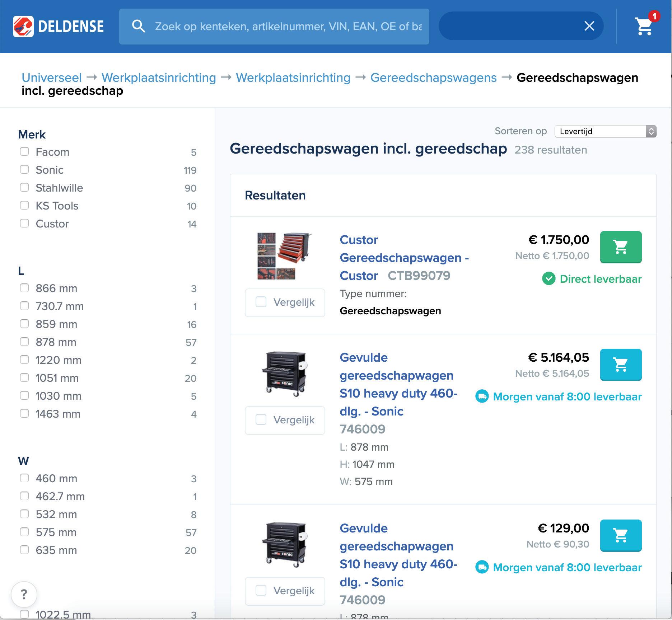The image size is (672, 620).
Task: Select the 878 mm length filter
Action: [x=24, y=342]
